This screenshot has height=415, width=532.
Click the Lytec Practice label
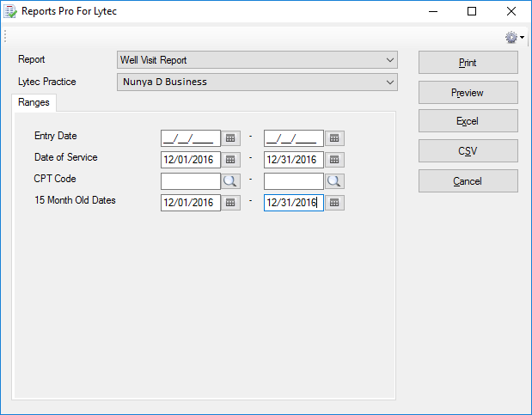coord(47,82)
